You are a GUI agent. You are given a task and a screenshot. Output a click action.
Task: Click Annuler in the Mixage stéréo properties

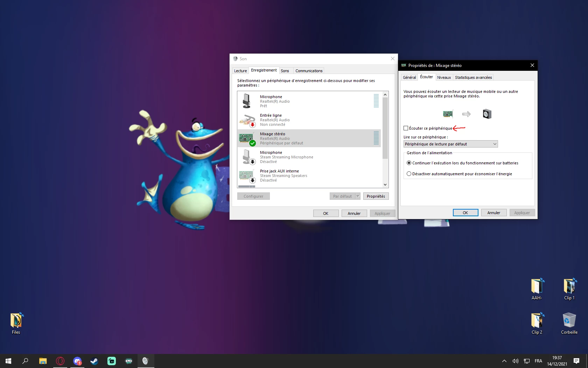494,213
